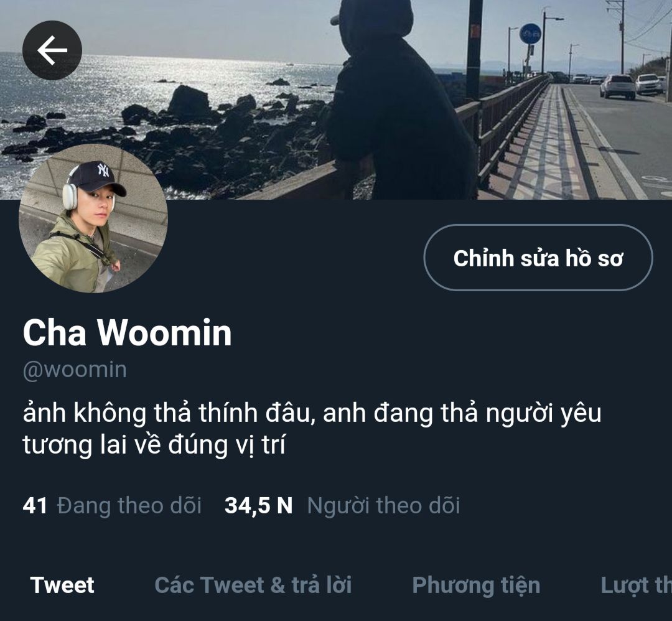Screen dimensions: 672x621
Task: Open the partially visible Lượt th tab
Action: point(636,586)
